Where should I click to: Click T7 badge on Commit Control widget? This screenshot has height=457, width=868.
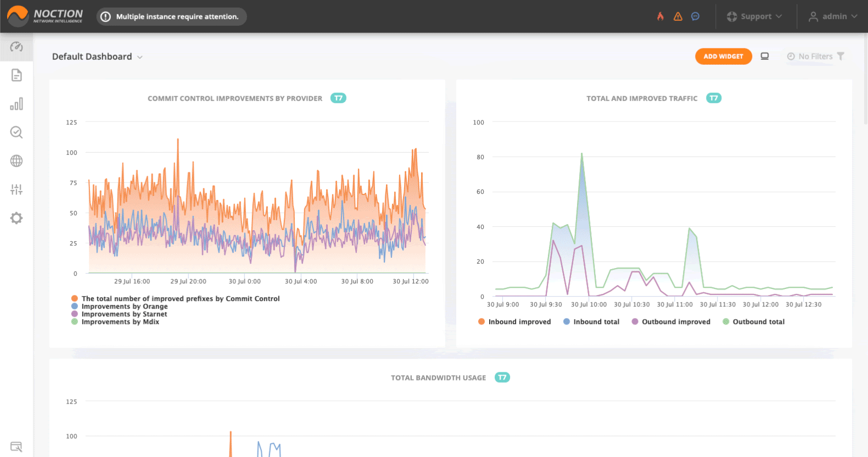[x=338, y=98]
